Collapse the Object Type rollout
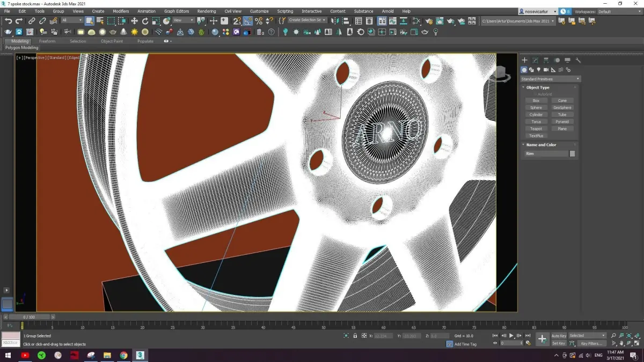Screen dimensions: 644x362 [x=538, y=87]
